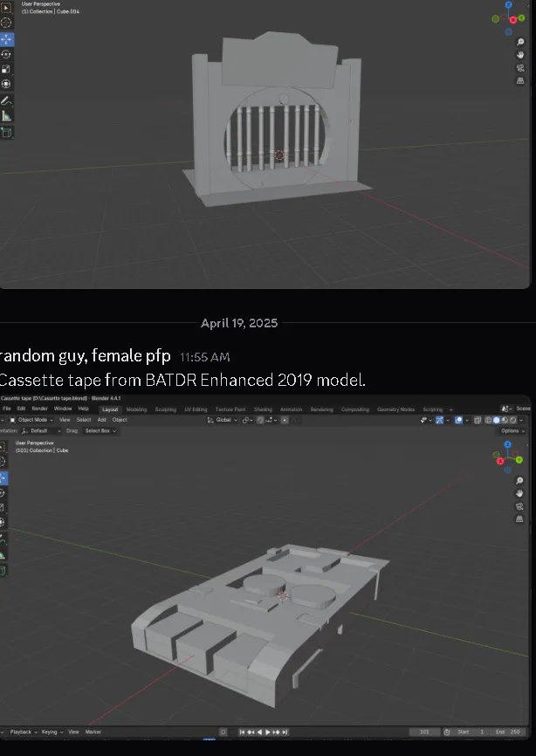Select the Rotate tool in upper Blender image

coord(6,54)
